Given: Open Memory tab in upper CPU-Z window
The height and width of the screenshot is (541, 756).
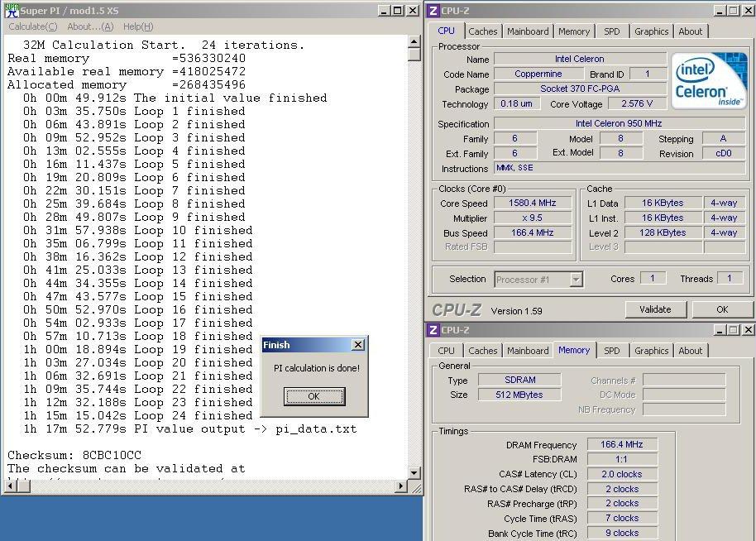Looking at the screenshot, I should click(x=574, y=31).
